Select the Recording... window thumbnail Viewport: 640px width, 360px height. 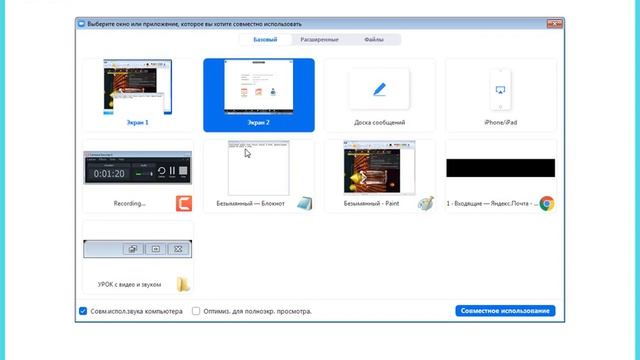(138, 168)
